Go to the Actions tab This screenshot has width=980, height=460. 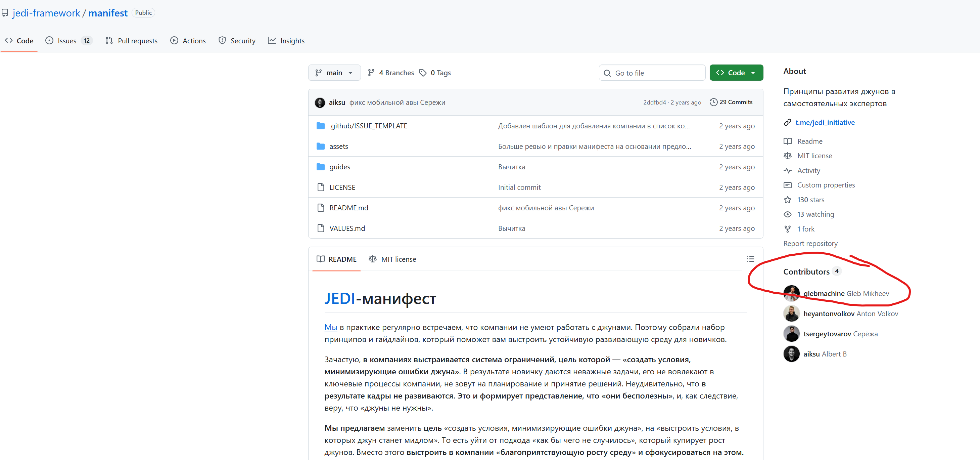pos(188,41)
